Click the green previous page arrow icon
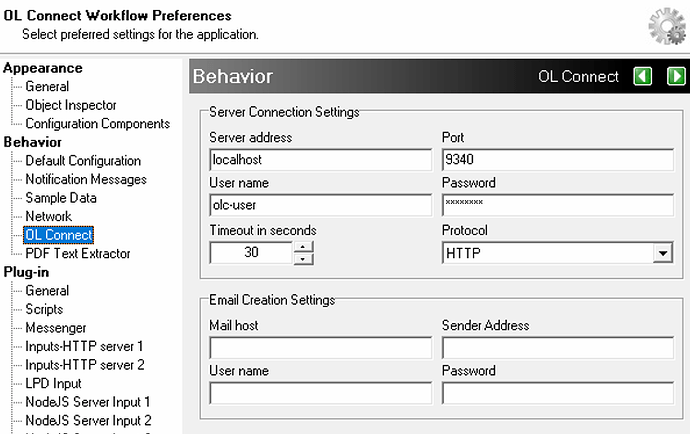The width and height of the screenshot is (690, 434). coord(642,76)
